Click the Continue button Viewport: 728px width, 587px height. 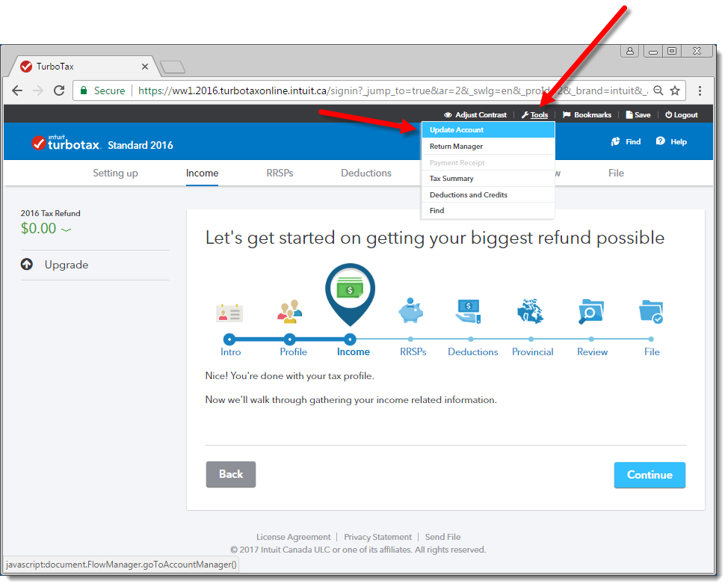(650, 475)
